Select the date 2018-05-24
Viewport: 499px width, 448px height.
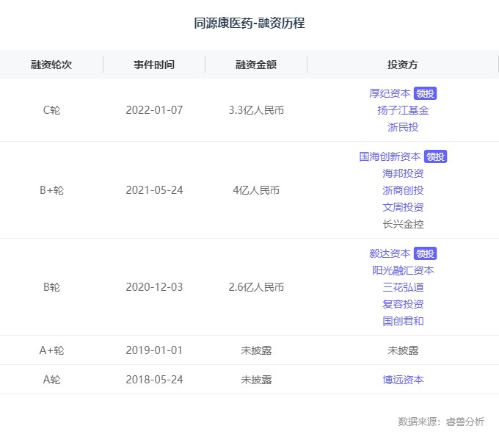coord(154,380)
